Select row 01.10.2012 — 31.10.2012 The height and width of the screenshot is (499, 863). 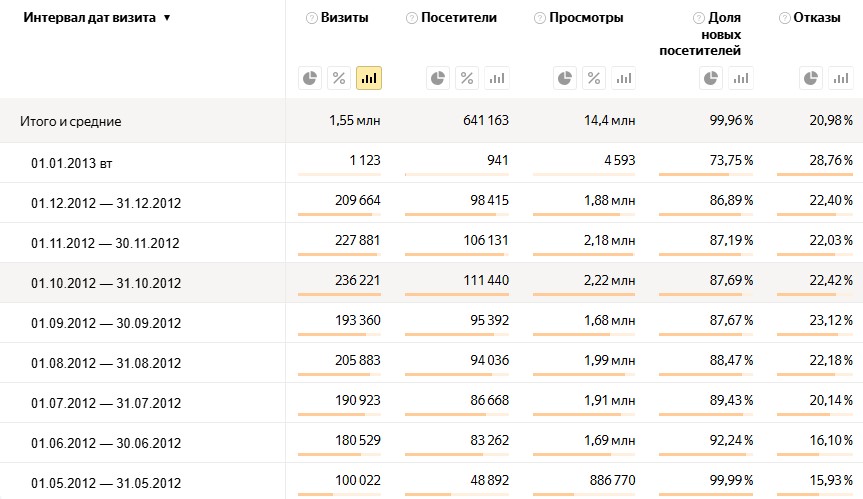pyautogui.click(x=106, y=283)
